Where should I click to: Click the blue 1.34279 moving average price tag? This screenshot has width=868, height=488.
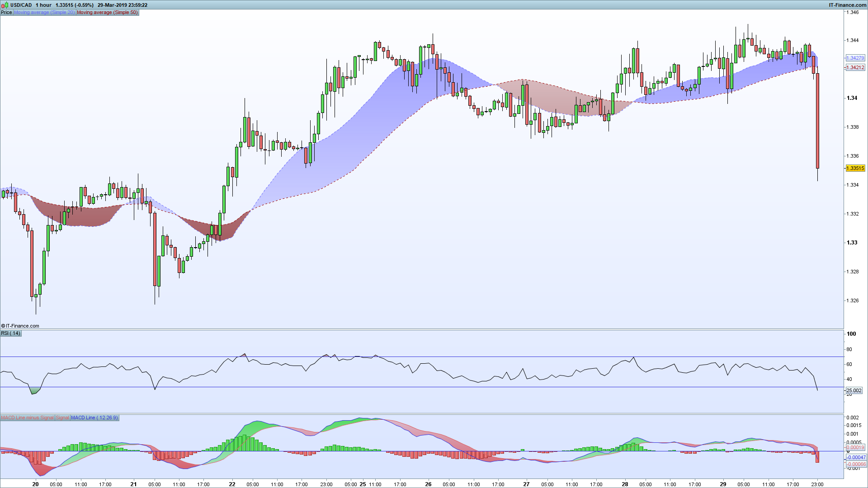click(x=855, y=58)
